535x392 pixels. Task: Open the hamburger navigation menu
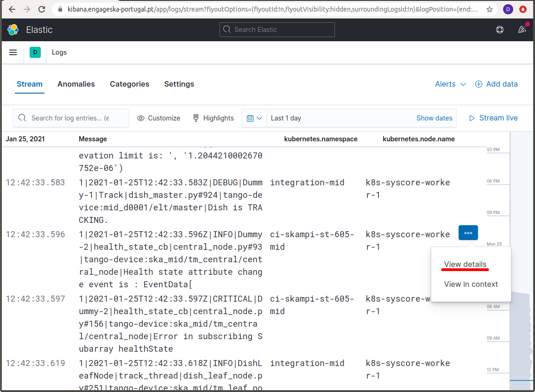click(13, 52)
